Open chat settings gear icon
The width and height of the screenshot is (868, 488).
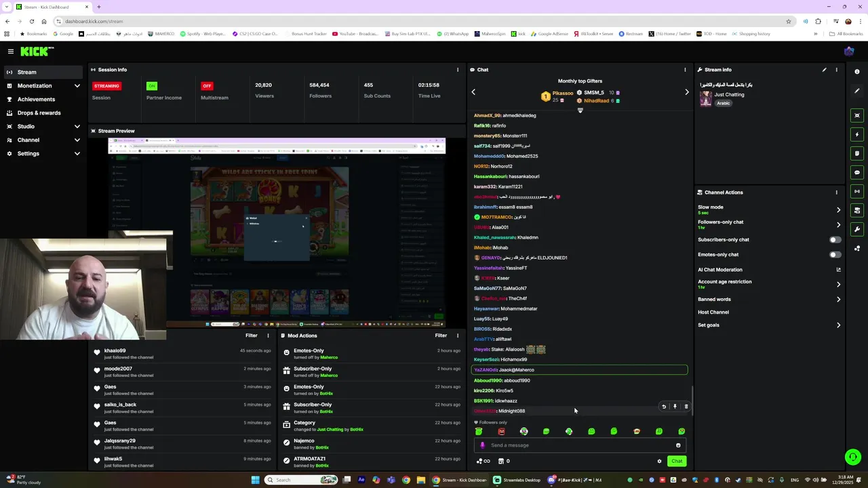click(x=659, y=461)
